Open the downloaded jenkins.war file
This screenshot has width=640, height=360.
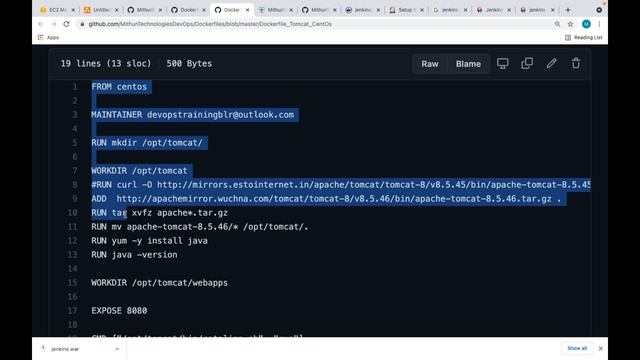tap(65, 349)
